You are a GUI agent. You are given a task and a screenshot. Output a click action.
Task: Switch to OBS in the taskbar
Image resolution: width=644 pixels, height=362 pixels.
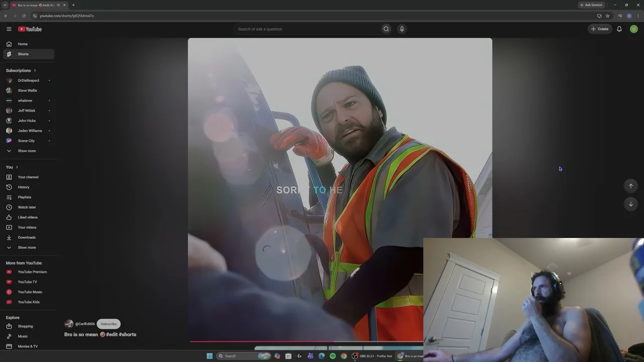coord(372,356)
